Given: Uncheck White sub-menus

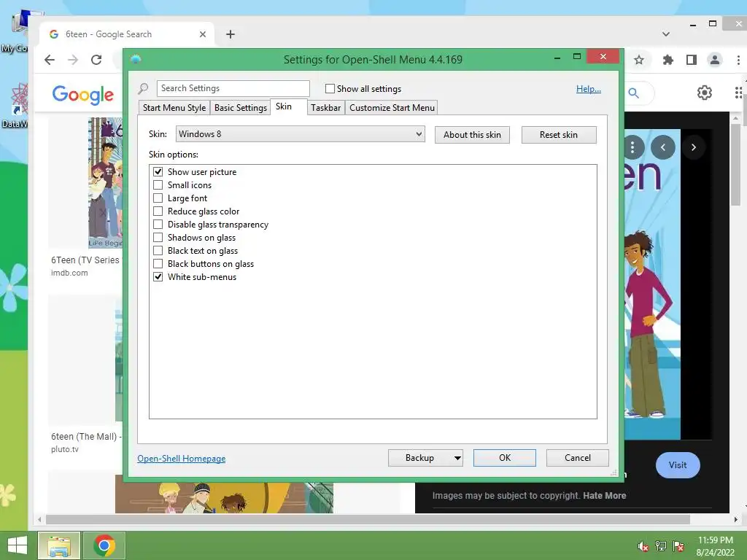Looking at the screenshot, I should (x=158, y=276).
